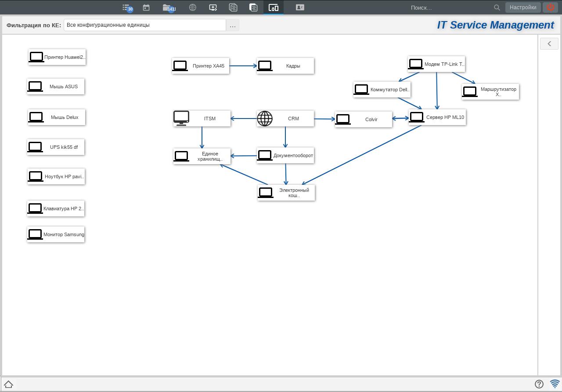
Task: Click the red power logout button
Action: (x=550, y=7)
